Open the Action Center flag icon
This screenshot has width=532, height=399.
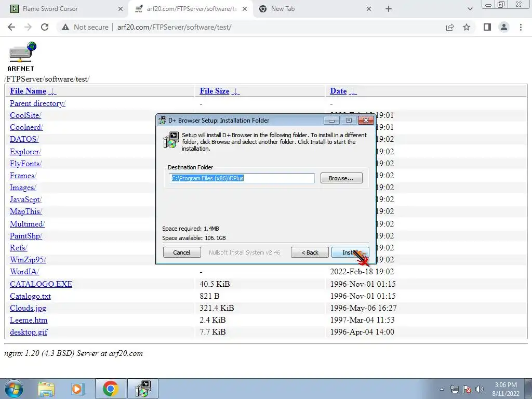[467, 389]
